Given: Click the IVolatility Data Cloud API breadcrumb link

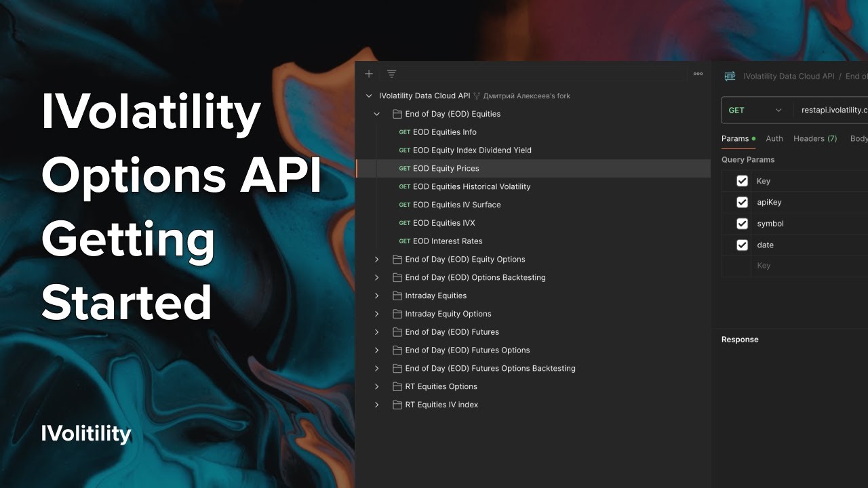Looking at the screenshot, I should pyautogui.click(x=789, y=77).
